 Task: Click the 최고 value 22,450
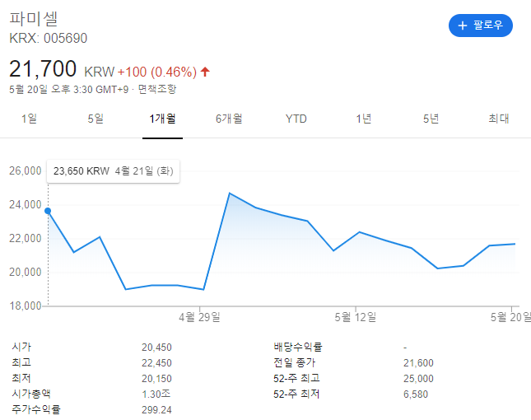point(156,362)
